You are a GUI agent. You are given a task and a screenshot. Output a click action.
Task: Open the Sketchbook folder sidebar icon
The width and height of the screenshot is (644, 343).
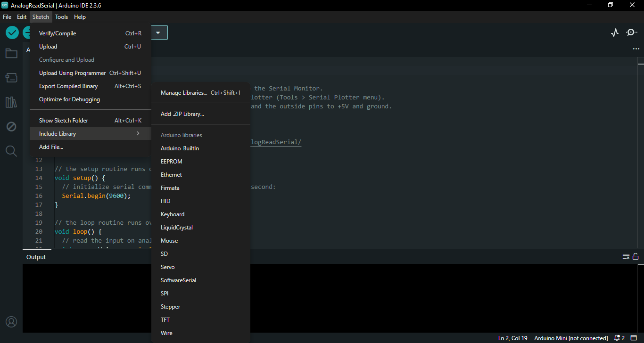click(11, 53)
